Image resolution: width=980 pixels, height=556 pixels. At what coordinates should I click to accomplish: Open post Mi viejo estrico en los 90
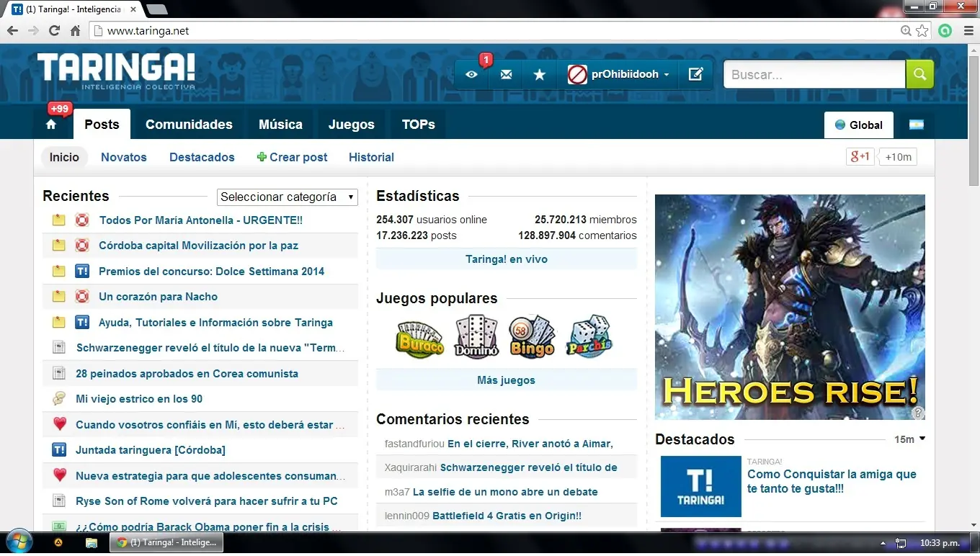pyautogui.click(x=139, y=399)
